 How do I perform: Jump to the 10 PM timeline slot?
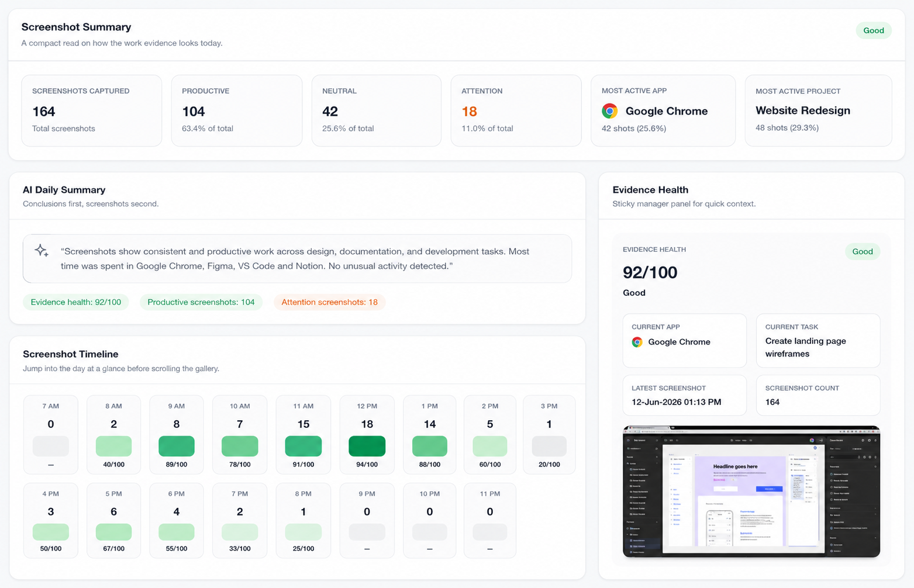[x=430, y=521]
